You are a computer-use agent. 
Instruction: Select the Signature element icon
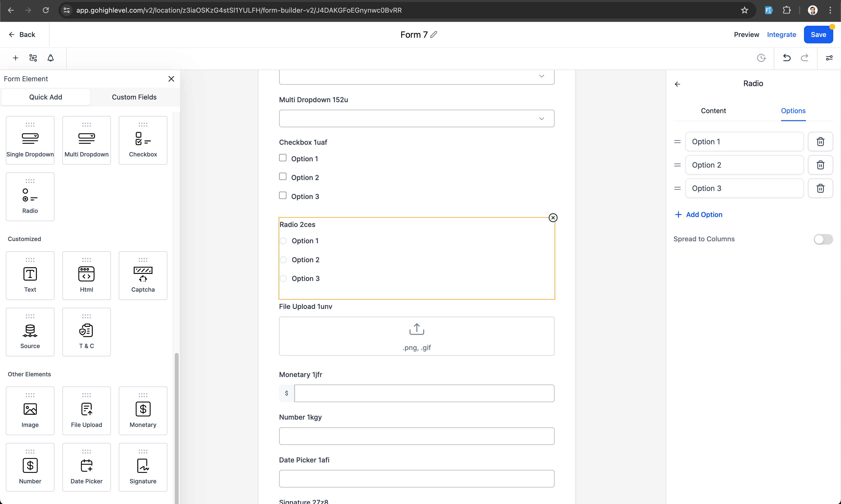click(143, 465)
